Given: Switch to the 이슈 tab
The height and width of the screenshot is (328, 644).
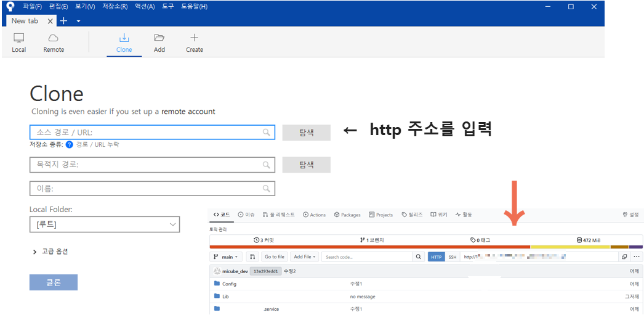Looking at the screenshot, I should 246,215.
